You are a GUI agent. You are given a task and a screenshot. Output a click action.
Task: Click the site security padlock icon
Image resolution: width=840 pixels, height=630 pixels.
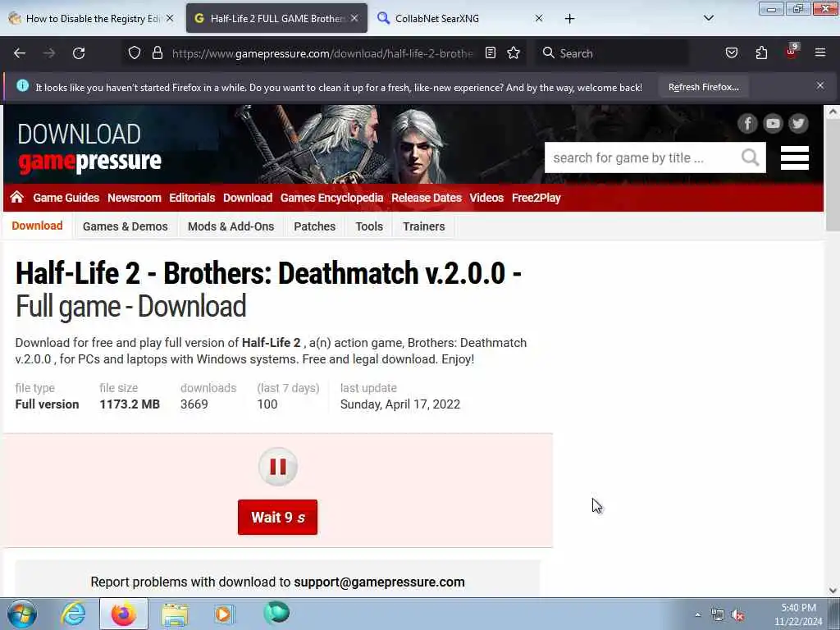point(157,53)
